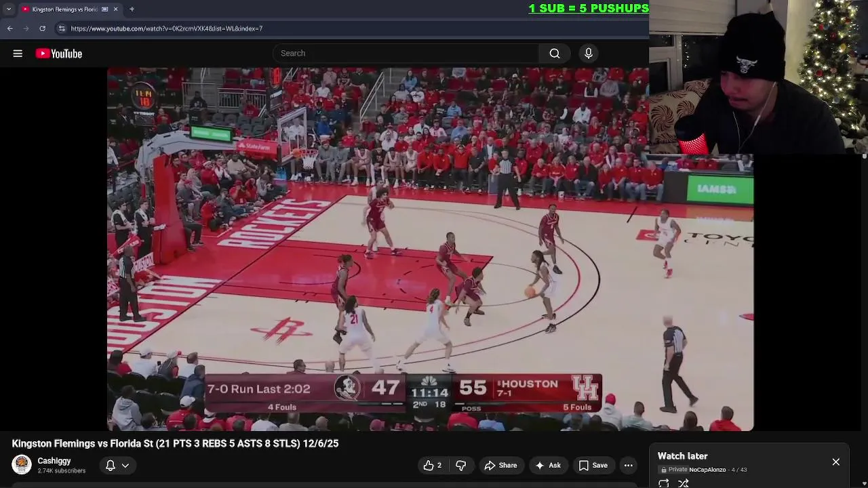Open the Cashiggy channel avatar
This screenshot has height=488, width=868.
click(22, 465)
